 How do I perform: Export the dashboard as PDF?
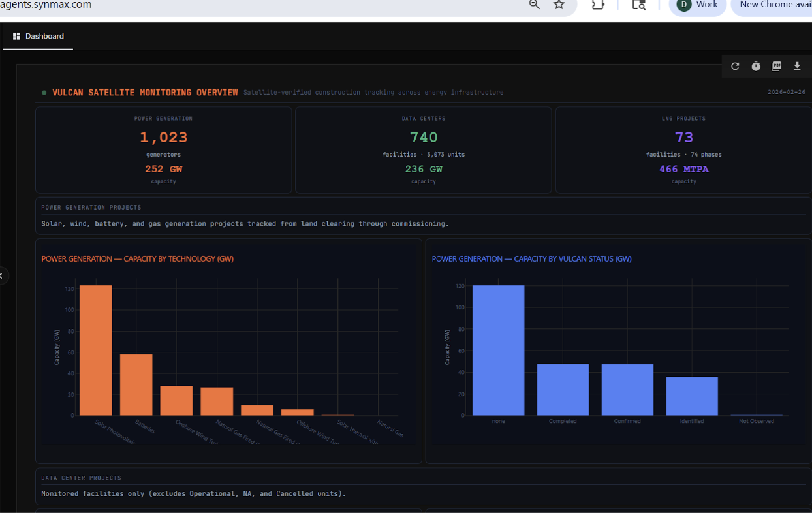776,67
